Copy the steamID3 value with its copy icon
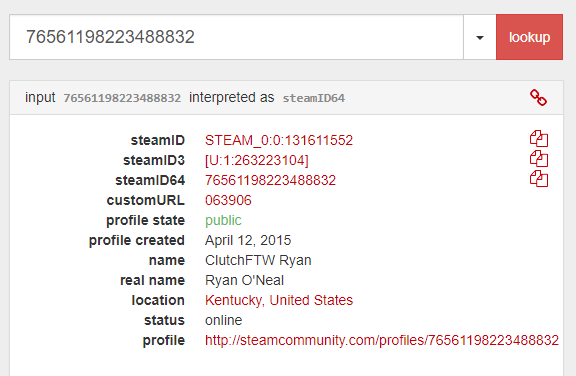The width and height of the screenshot is (576, 376). point(539,159)
